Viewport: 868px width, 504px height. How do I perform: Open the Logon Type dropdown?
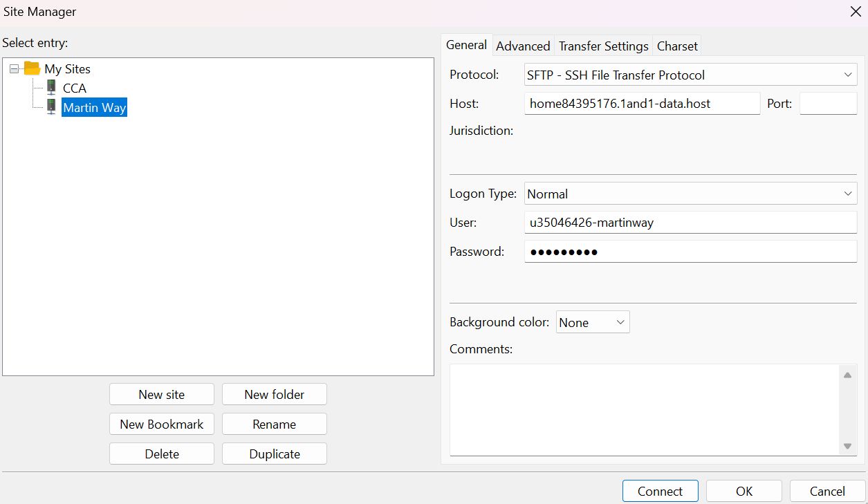coord(690,194)
